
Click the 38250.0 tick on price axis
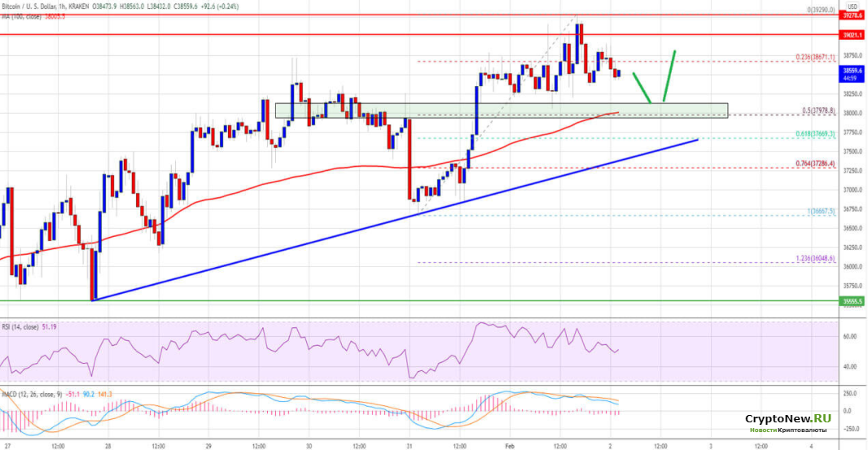(x=853, y=94)
